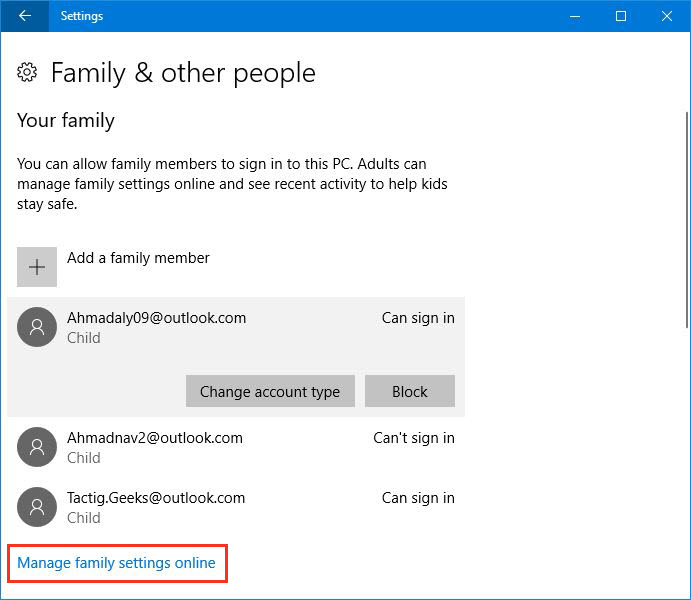Close the Settings window
691x600 pixels.
point(666,16)
